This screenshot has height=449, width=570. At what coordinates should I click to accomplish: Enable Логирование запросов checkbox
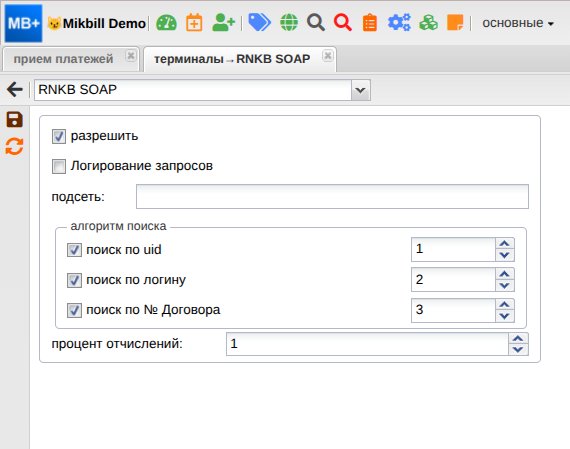tap(59, 167)
